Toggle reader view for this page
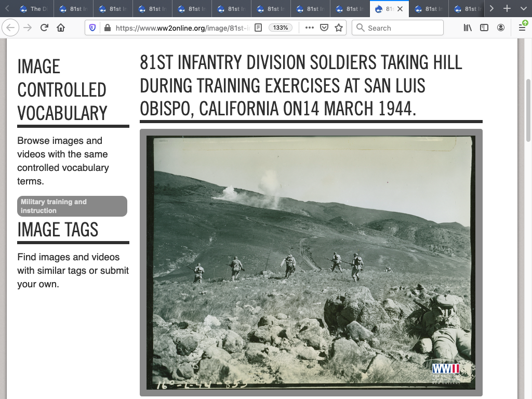Screen dimensions: 532x399 [258, 28]
